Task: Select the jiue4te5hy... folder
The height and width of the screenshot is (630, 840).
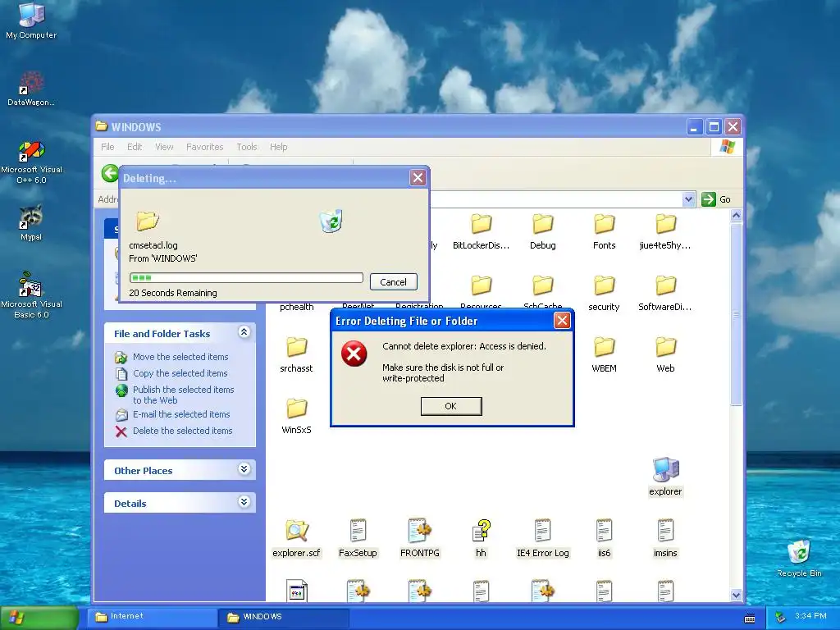Action: (x=665, y=232)
